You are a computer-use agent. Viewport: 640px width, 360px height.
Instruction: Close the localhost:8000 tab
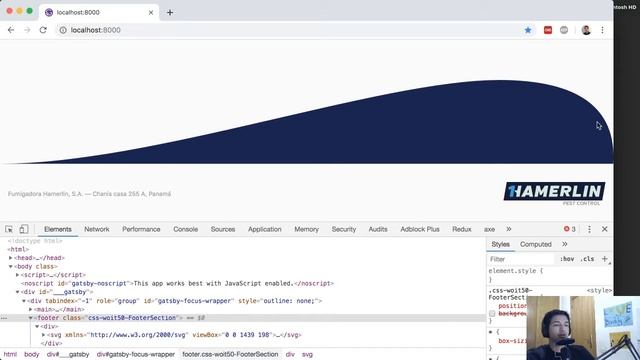(x=151, y=13)
